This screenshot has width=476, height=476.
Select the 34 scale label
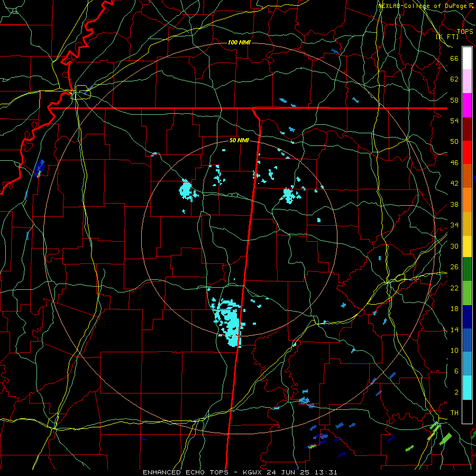tap(454, 225)
